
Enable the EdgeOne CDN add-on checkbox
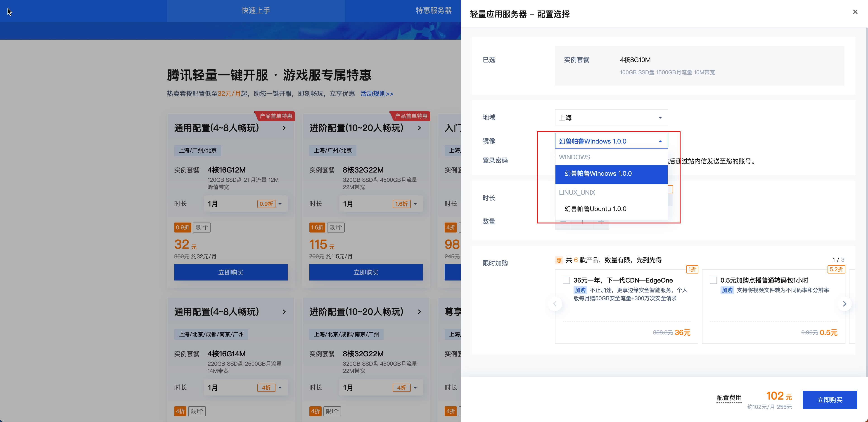(x=566, y=280)
